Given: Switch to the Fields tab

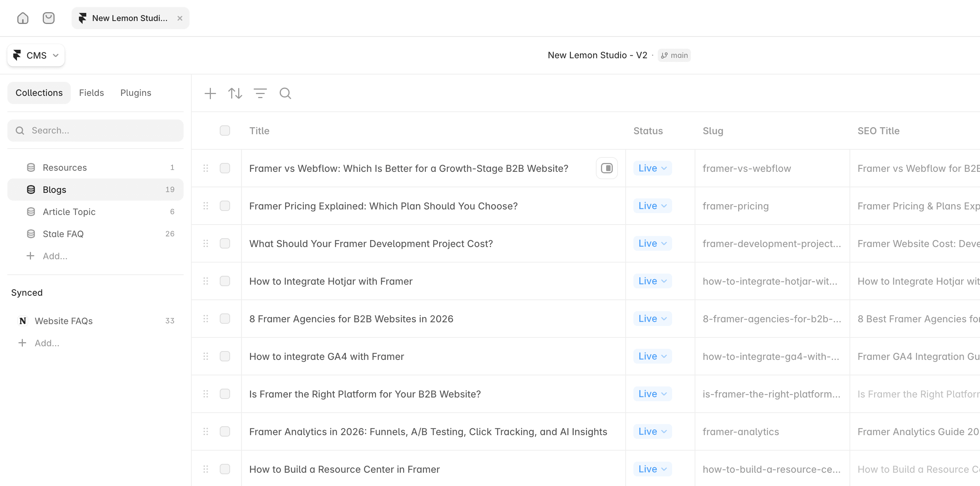Looking at the screenshot, I should [x=91, y=93].
